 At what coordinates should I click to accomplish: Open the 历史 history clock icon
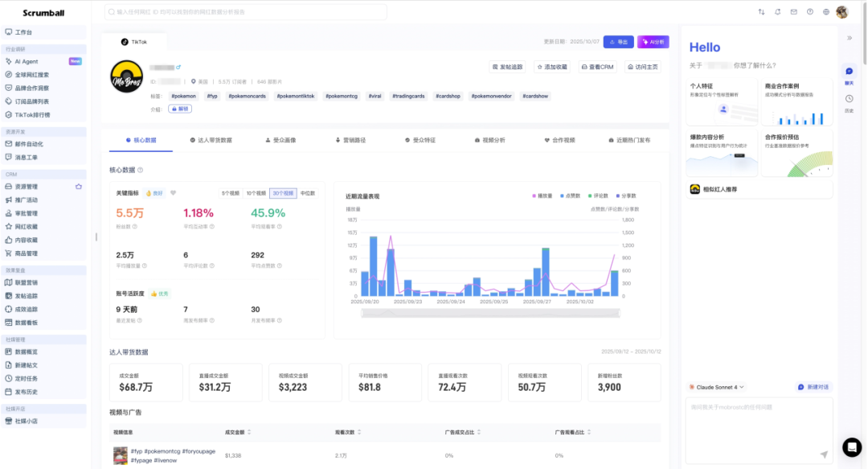[850, 100]
